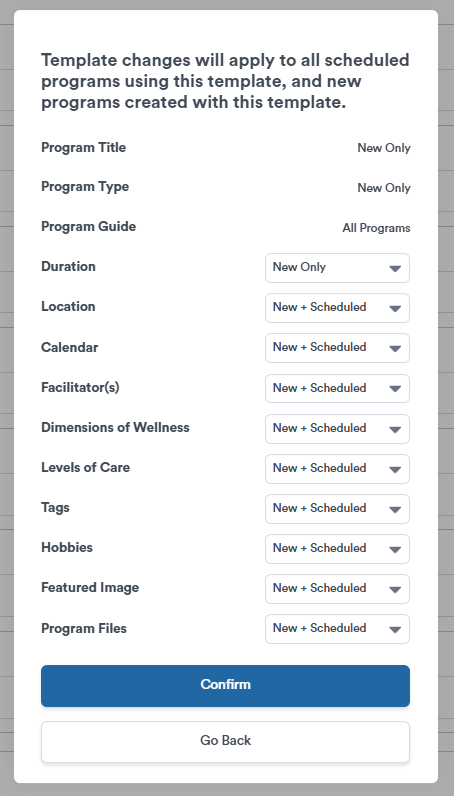Open the Calendar dropdown

pyautogui.click(x=337, y=348)
